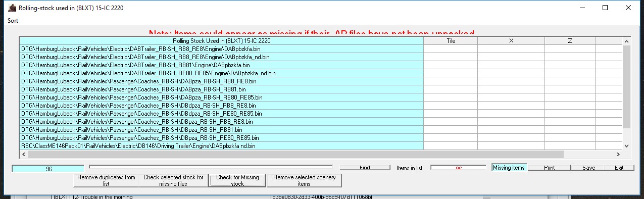Screen dimensions: 644x199
Task: Select row DABTrailer_RB-SH_RB81 DABpbzkfa.bin
Action: coord(222,65)
